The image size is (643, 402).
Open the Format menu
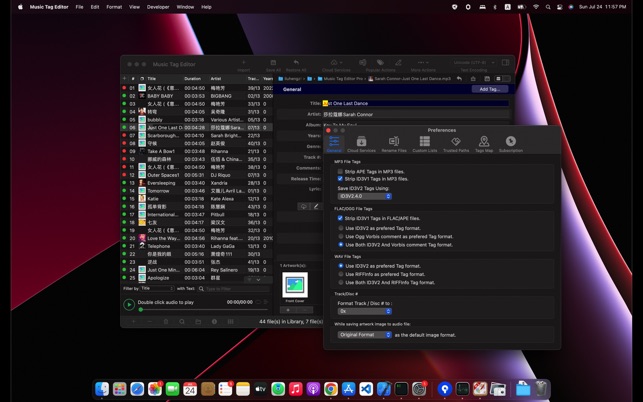114,7
